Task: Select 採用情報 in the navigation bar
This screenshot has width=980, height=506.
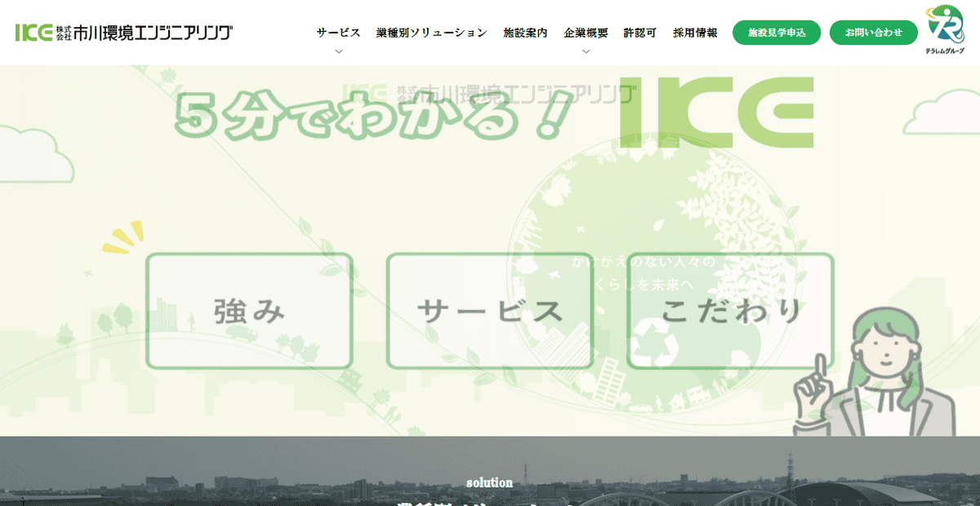Action: 693,33
